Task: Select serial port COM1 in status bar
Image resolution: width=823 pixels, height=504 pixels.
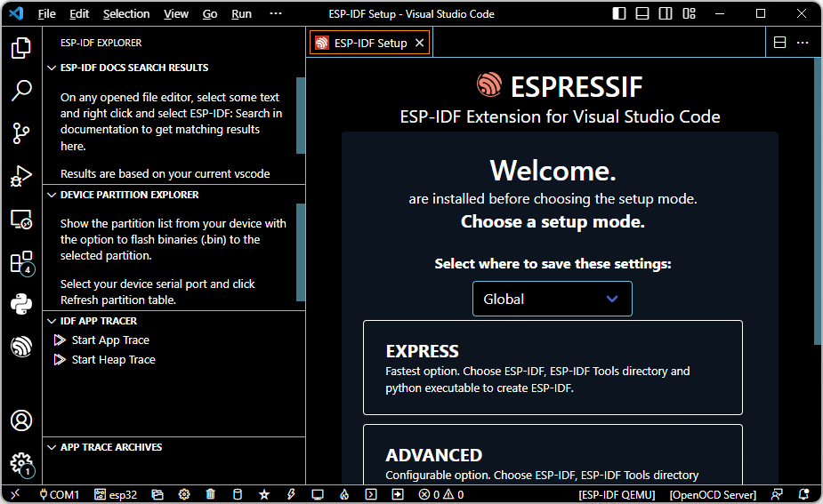Action: click(59, 494)
